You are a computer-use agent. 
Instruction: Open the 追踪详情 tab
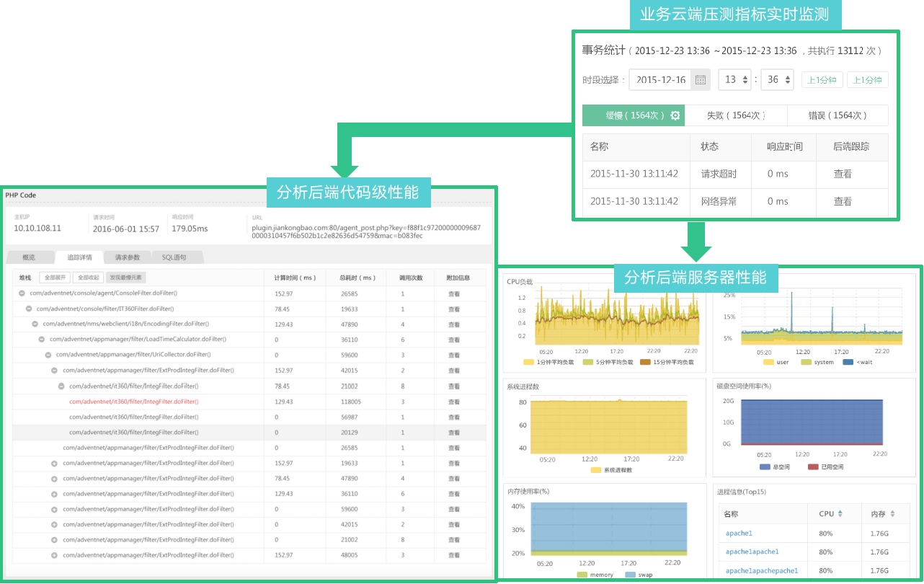point(79,257)
